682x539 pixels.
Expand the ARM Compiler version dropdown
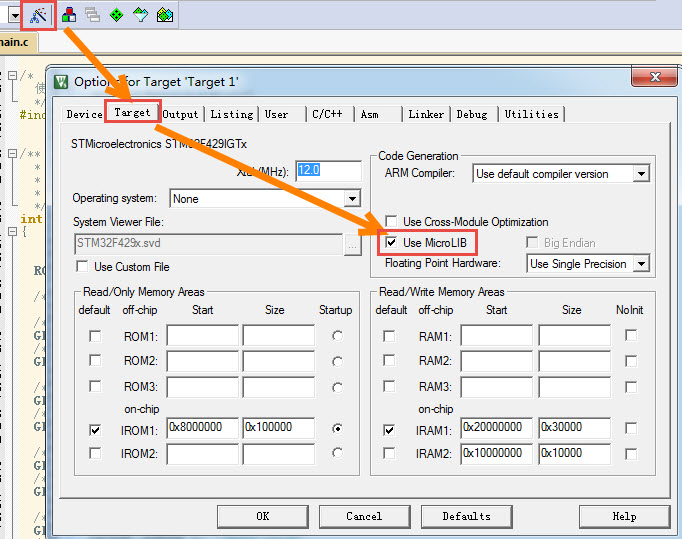pyautogui.click(x=641, y=174)
